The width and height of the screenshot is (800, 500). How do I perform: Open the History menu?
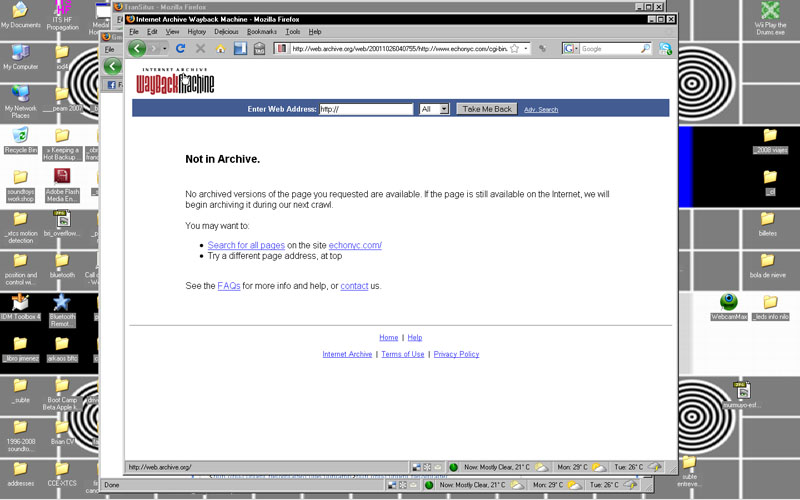pos(196,32)
